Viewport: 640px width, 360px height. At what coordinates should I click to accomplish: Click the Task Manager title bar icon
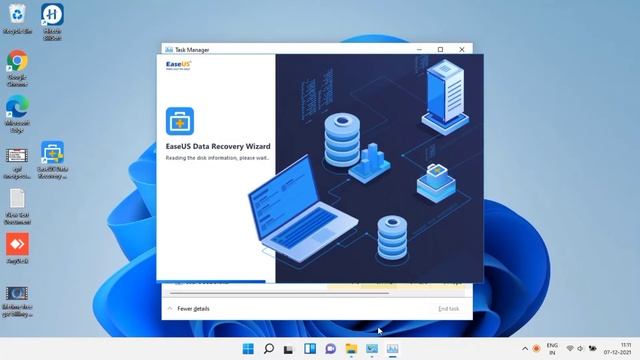tap(169, 50)
